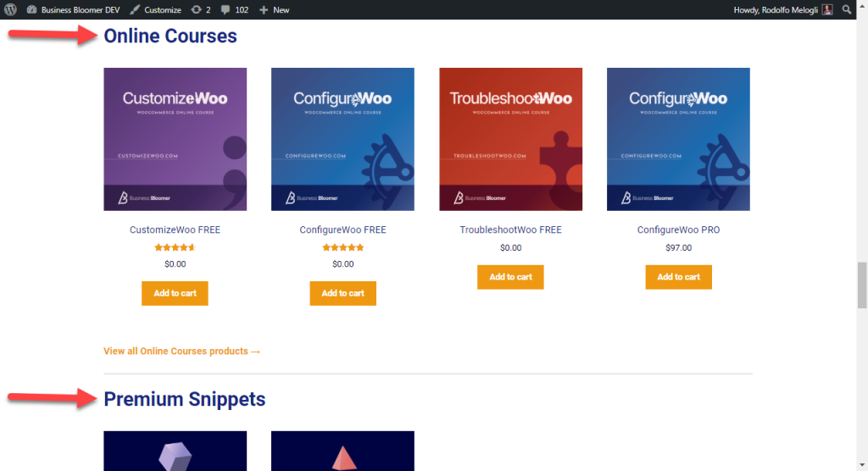This screenshot has width=868, height=471.
Task: Open the ConfigureWoo FREE course image
Action: coord(342,139)
